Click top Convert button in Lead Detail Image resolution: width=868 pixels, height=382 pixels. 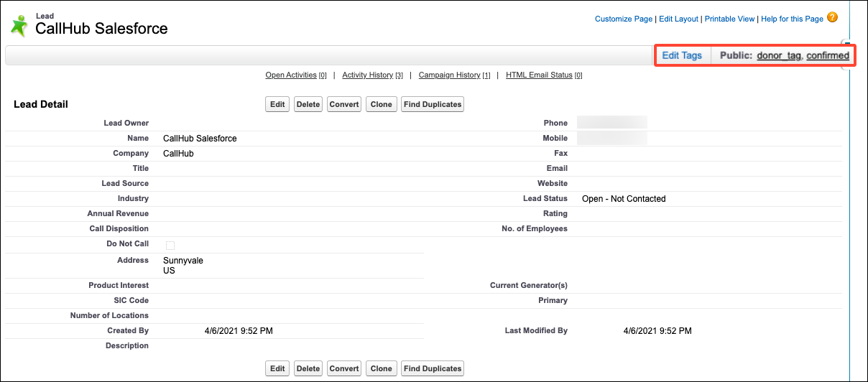[x=344, y=104]
